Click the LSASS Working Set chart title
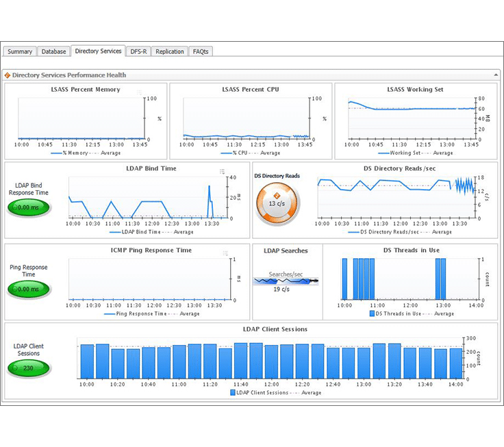 [415, 90]
